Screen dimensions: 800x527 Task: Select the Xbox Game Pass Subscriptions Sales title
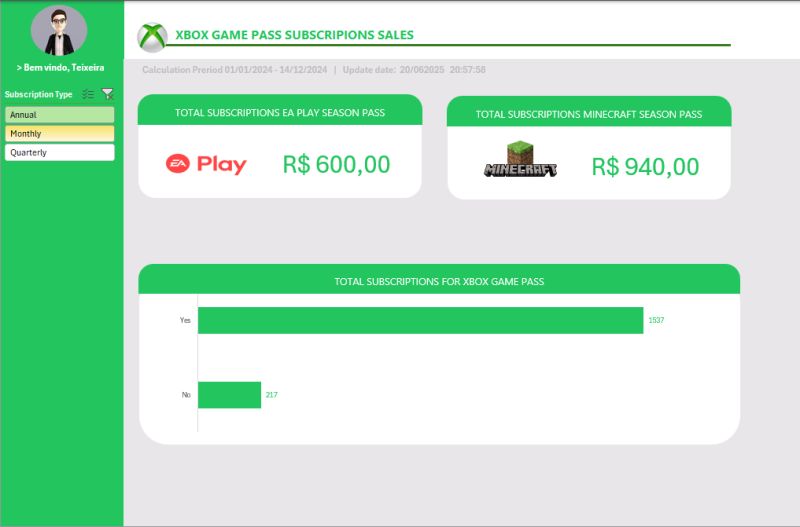click(294, 35)
